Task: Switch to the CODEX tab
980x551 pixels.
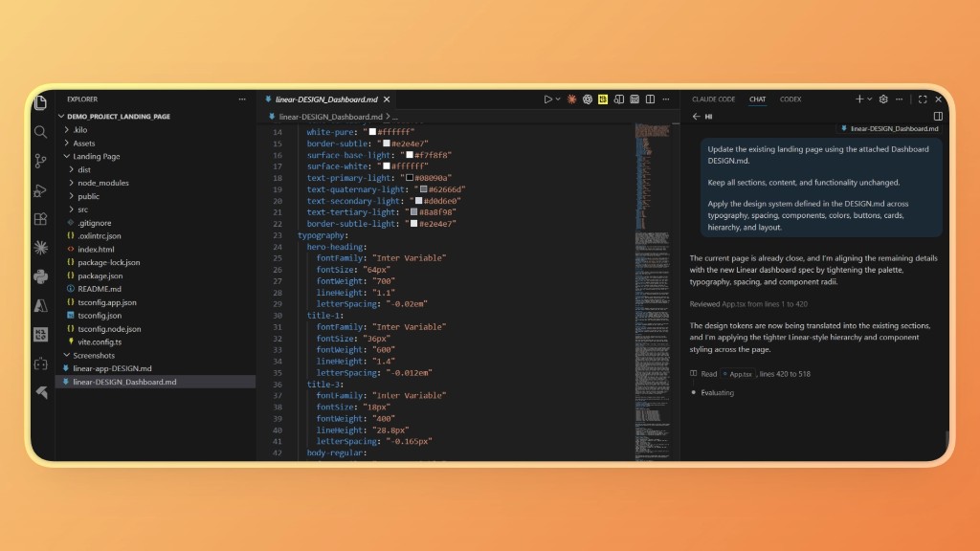Action: click(791, 99)
